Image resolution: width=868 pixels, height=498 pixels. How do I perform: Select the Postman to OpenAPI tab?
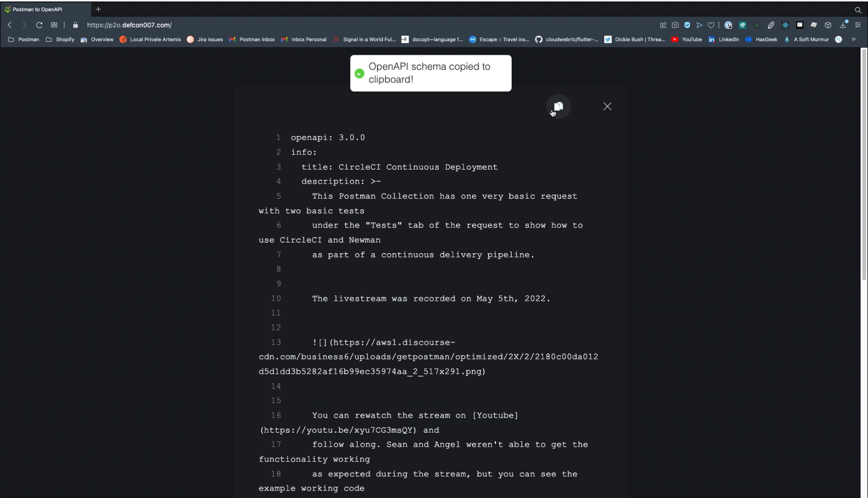[45, 9]
